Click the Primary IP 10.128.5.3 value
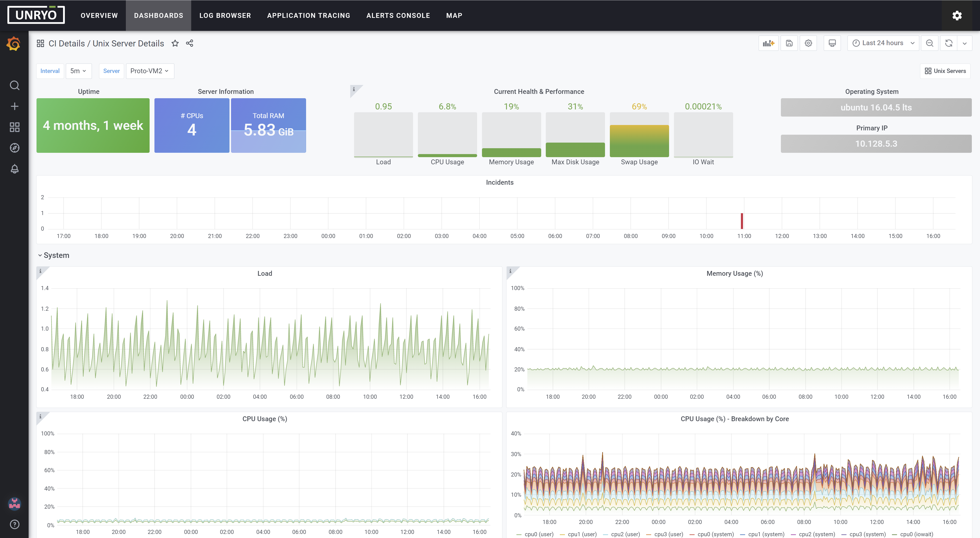 coord(876,144)
